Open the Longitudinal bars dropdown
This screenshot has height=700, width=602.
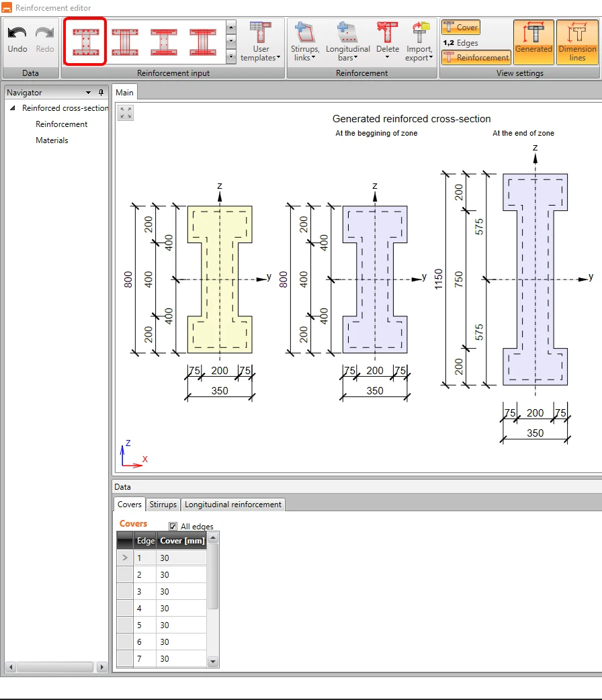(347, 42)
